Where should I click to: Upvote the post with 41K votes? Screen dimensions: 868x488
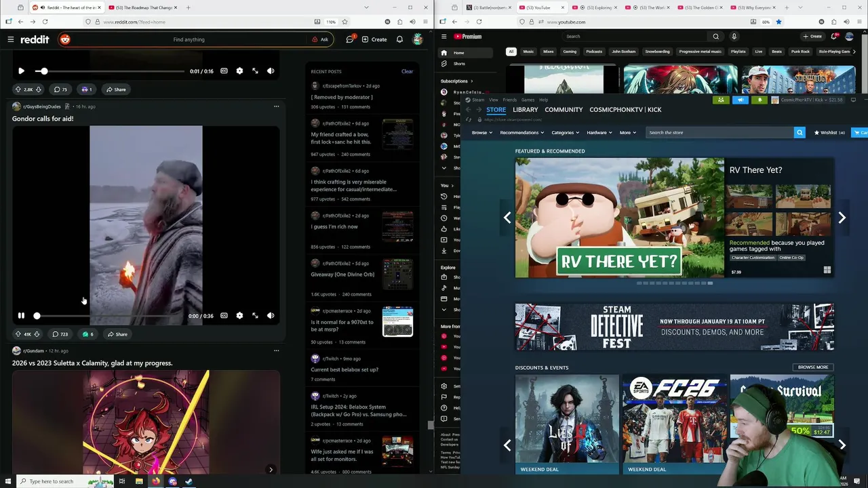pyautogui.click(x=18, y=334)
